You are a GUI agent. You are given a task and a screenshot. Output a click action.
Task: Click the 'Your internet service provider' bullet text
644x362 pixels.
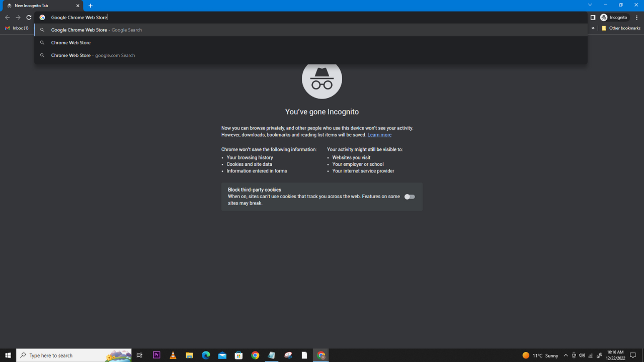(363, 171)
